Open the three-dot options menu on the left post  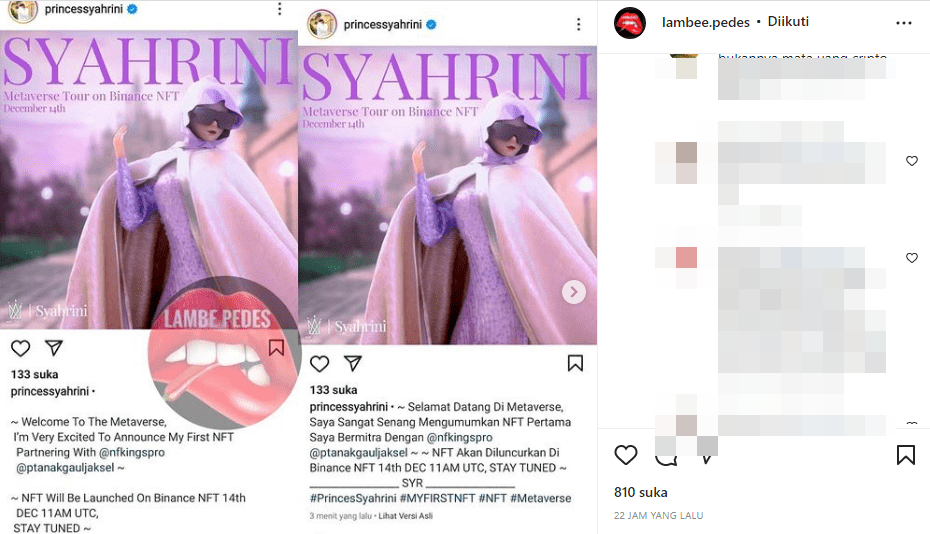coord(279,9)
